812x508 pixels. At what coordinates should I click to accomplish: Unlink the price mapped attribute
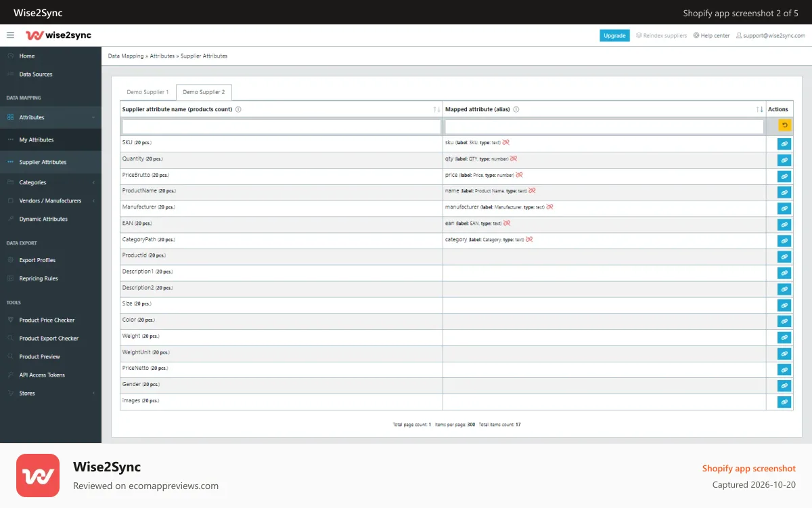(519, 175)
